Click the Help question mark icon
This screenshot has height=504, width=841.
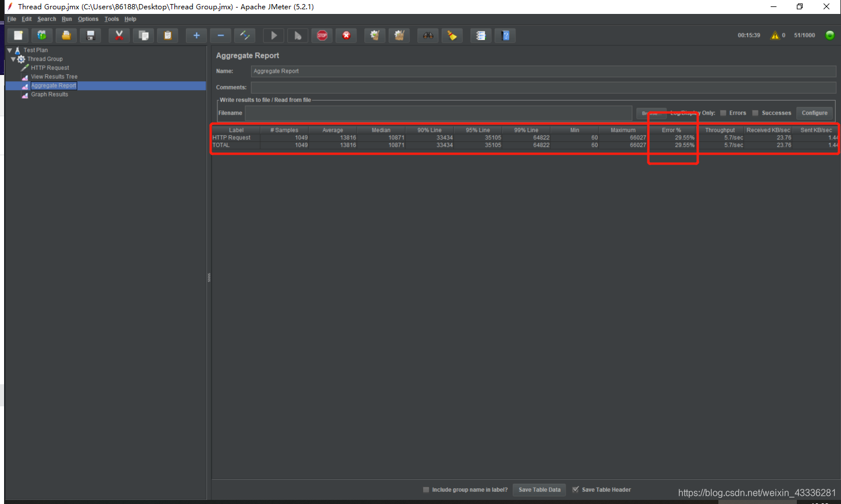[506, 35]
